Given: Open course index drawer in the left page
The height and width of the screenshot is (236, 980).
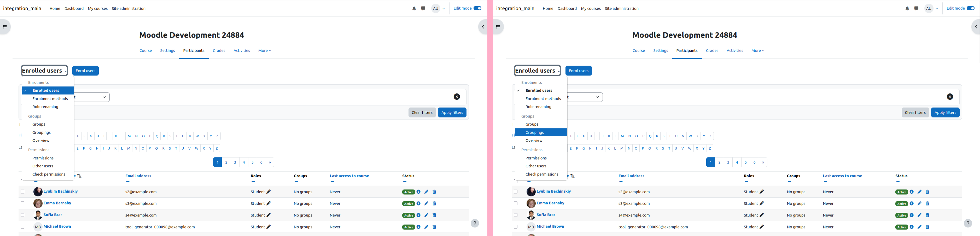Looking at the screenshot, I should 5,27.
